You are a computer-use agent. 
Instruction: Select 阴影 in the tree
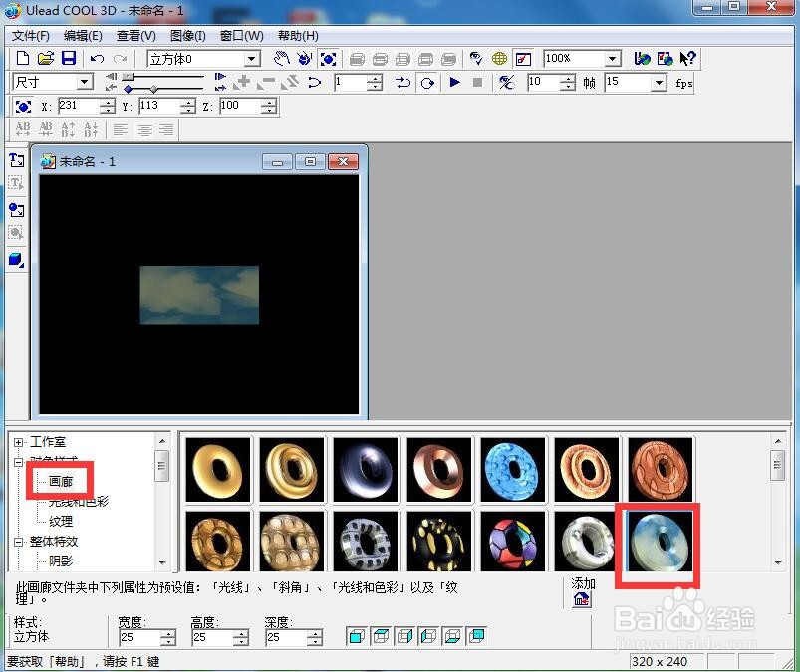[61, 560]
